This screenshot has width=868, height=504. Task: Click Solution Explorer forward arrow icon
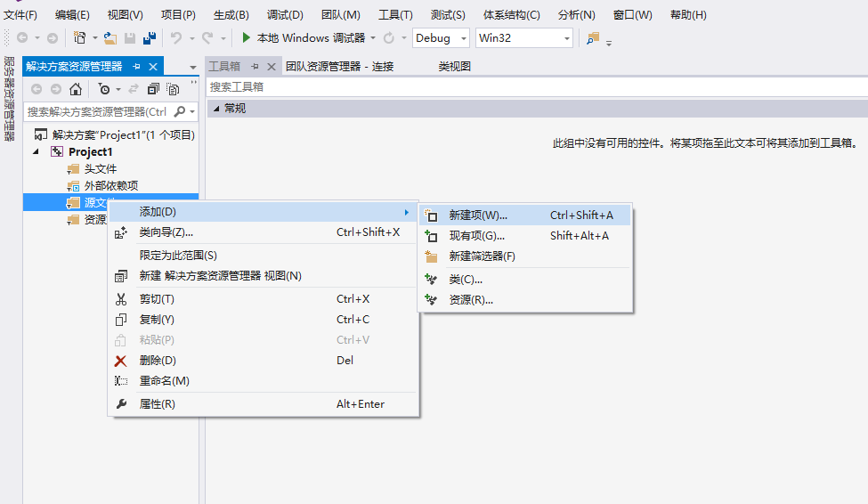pyautogui.click(x=56, y=89)
